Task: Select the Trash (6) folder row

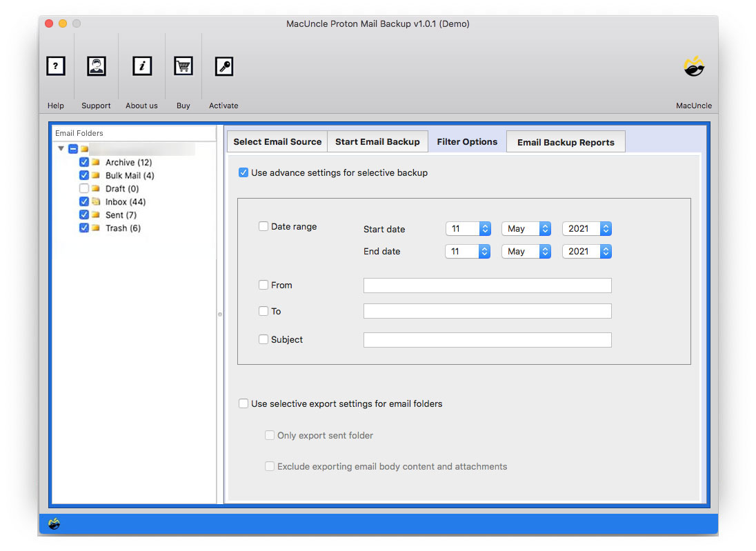Action: pos(123,228)
